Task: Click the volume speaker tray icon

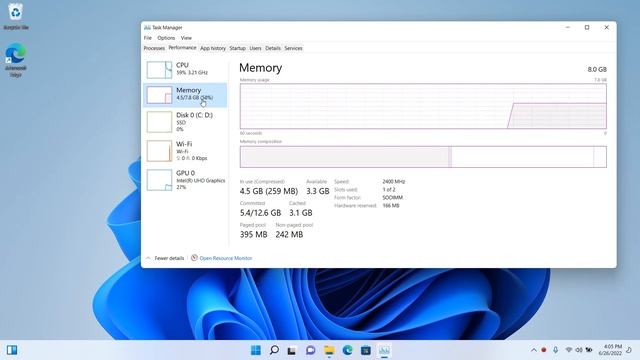Action: click(579, 350)
